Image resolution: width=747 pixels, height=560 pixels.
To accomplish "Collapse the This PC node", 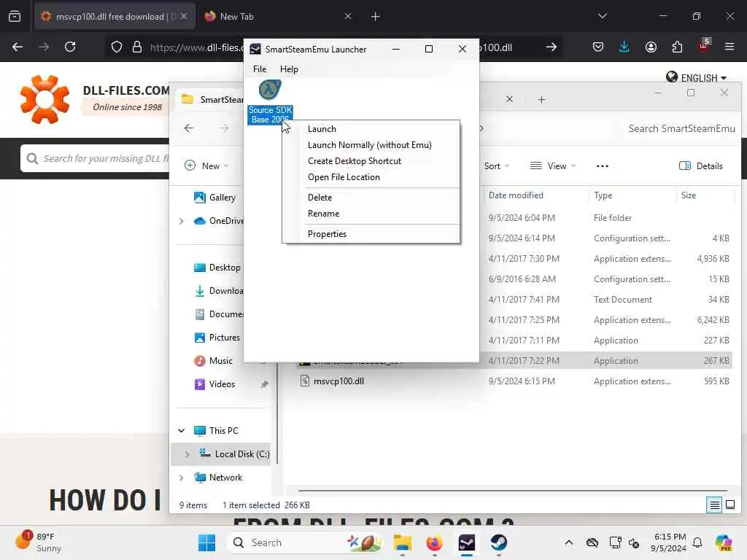I will [181, 431].
